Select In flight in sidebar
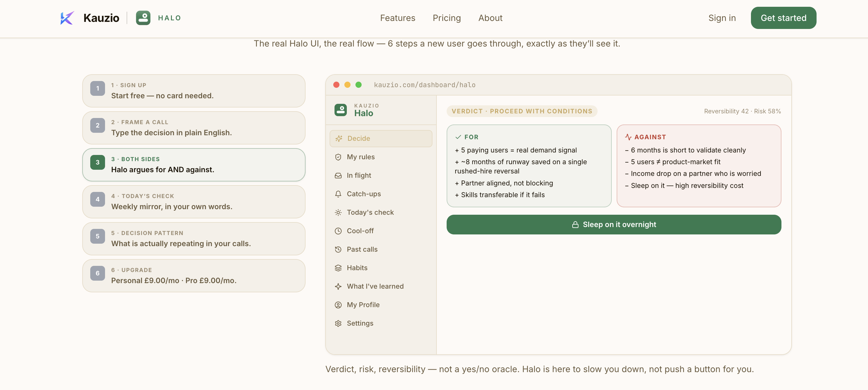This screenshot has height=390, width=868. [381, 176]
